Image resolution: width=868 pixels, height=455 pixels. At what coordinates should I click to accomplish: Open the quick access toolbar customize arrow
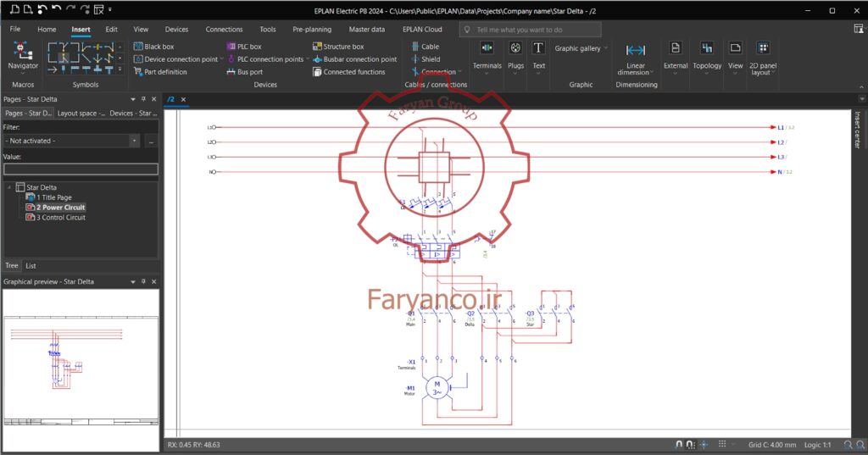click(109, 9)
